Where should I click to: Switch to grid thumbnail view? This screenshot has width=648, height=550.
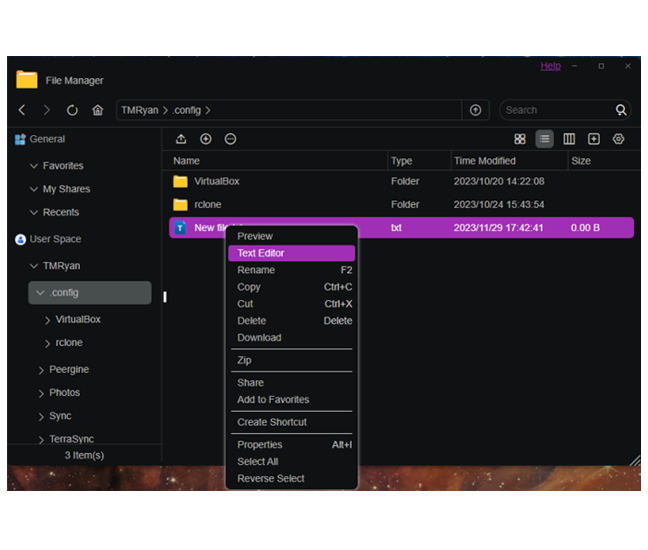tap(520, 139)
